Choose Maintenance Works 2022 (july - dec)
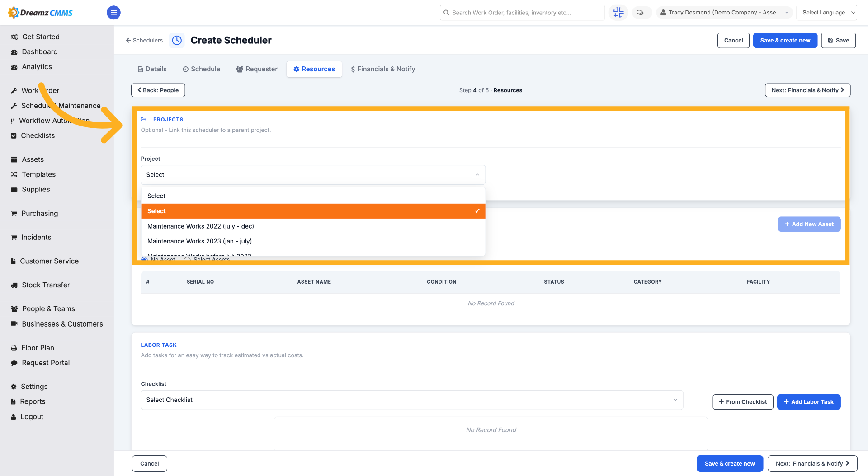Viewport: 868px width, 476px height. click(313, 226)
